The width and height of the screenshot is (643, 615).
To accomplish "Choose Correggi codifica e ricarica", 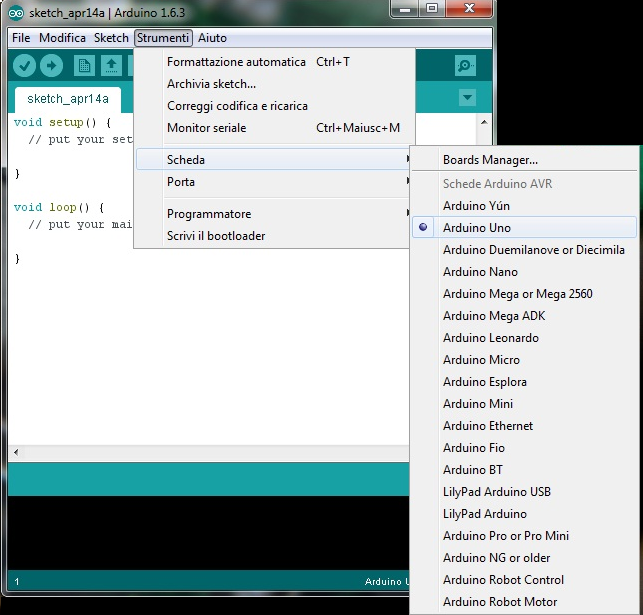I will coord(273,106).
